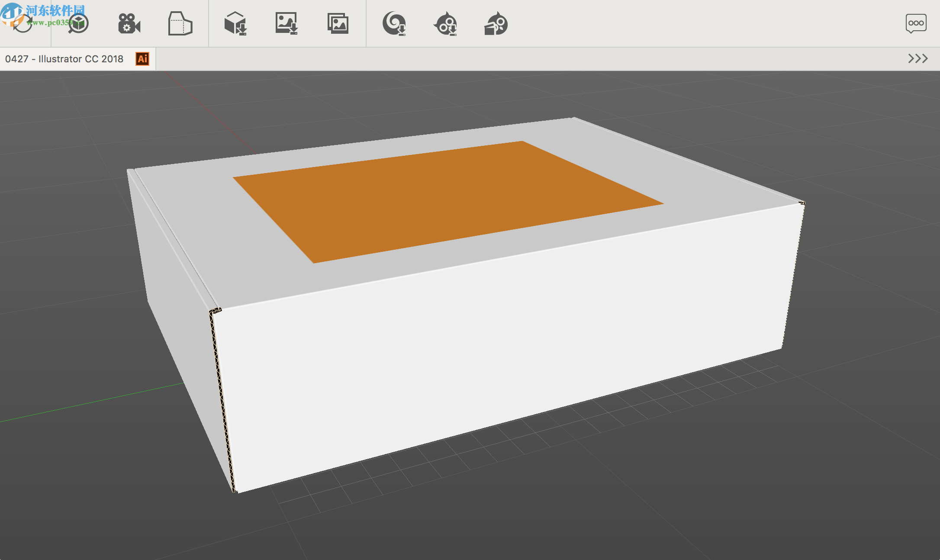The image size is (940, 560).
Task: Select the 0427 - Illustrator CC 2018 tab
Action: (x=65, y=59)
